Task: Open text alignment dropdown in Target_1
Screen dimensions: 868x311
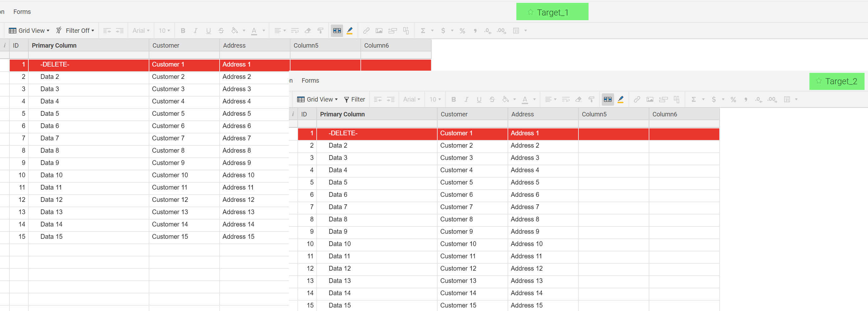Action: click(x=280, y=31)
